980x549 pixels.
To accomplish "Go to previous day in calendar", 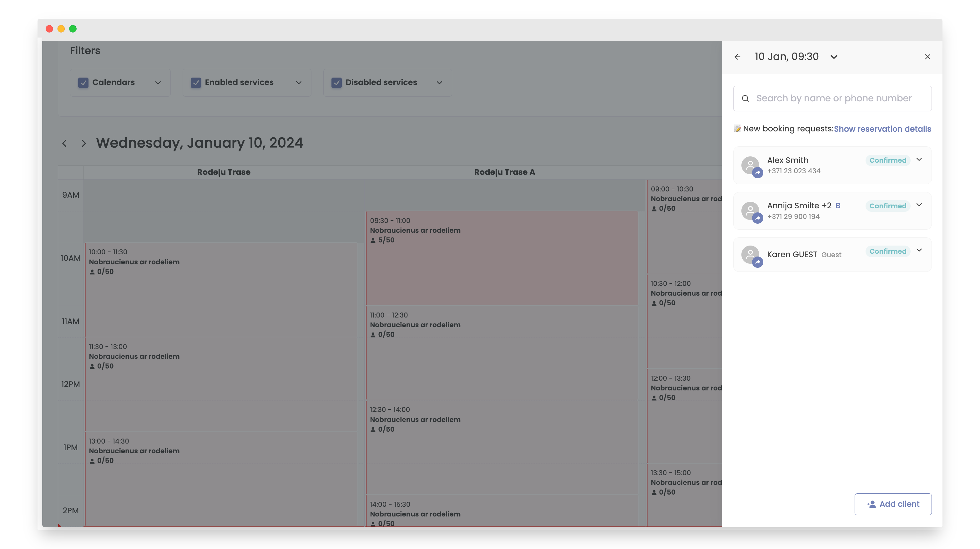I will 64,144.
